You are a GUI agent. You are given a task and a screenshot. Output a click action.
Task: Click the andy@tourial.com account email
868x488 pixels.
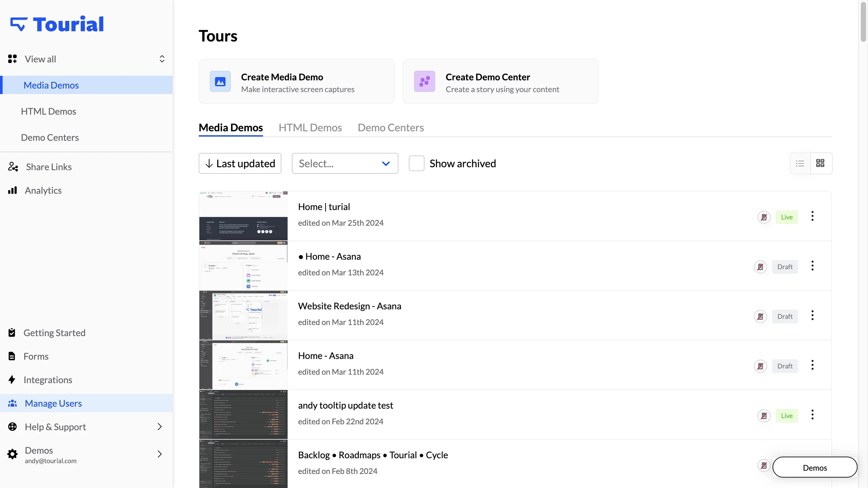(51, 461)
